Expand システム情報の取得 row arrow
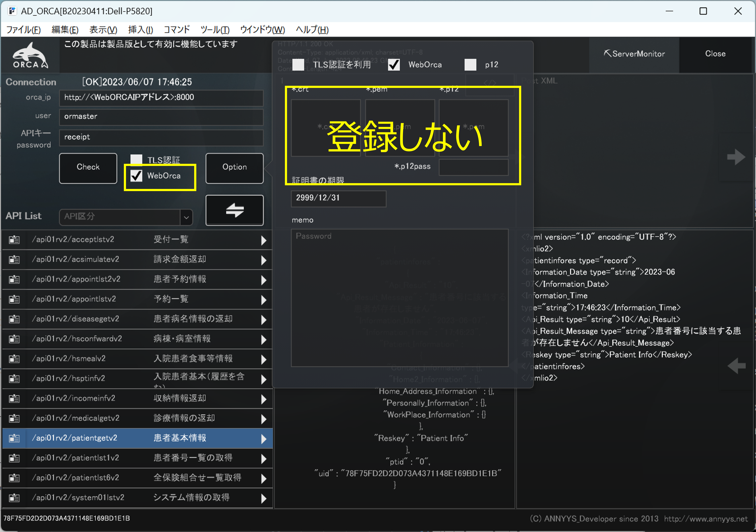This screenshot has height=532, width=756. (x=263, y=498)
